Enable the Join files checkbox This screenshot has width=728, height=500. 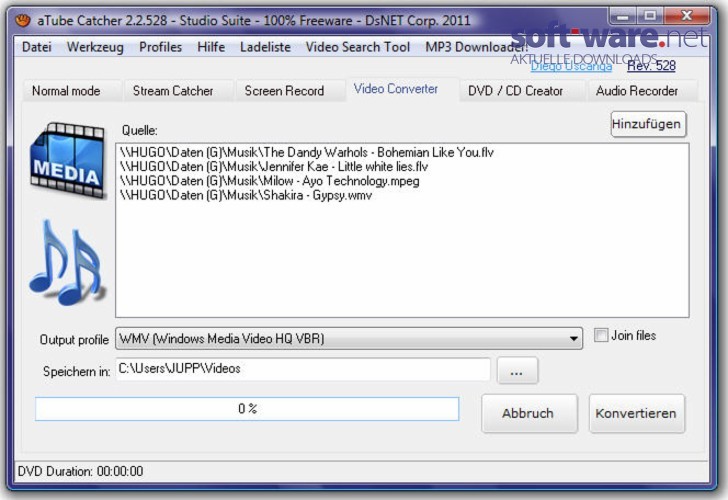[x=601, y=335]
